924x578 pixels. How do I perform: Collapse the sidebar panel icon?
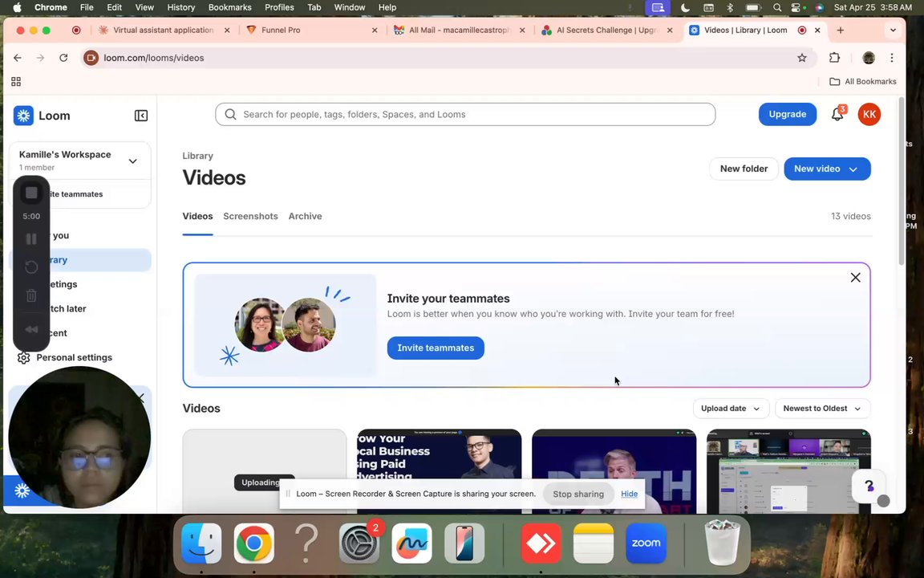coord(141,116)
